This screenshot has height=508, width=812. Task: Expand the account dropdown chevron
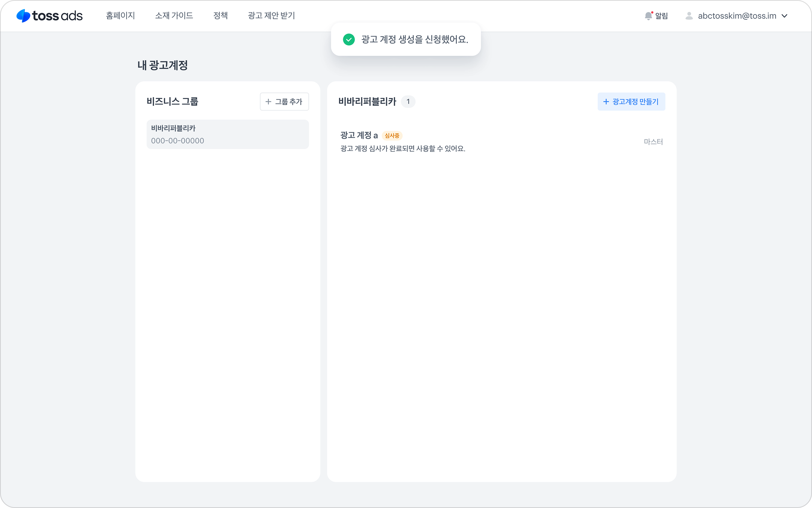[x=785, y=16]
